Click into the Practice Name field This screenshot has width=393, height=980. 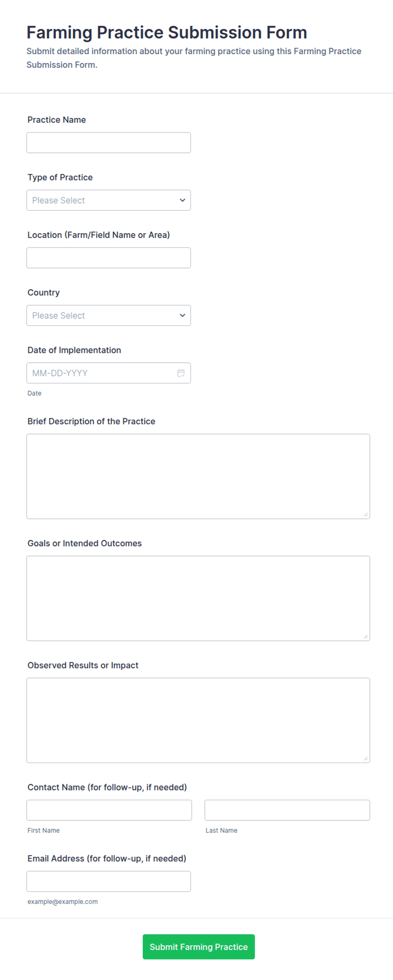point(109,143)
